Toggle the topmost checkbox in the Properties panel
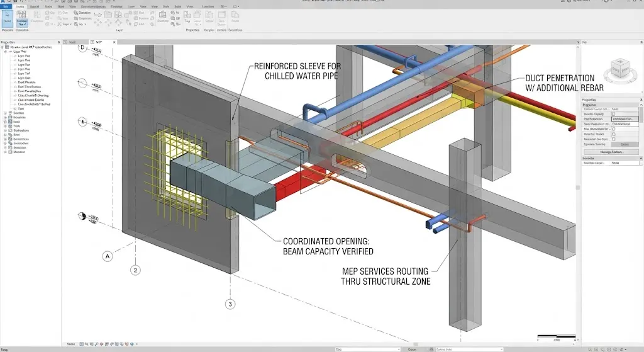 click(x=613, y=114)
